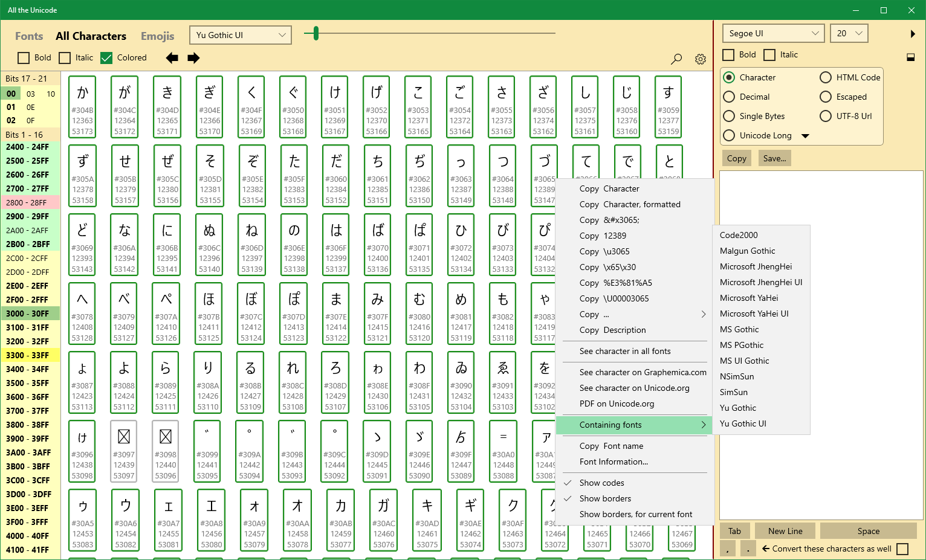
Task: Select the missing glyph tile #3097
Action: point(124,451)
